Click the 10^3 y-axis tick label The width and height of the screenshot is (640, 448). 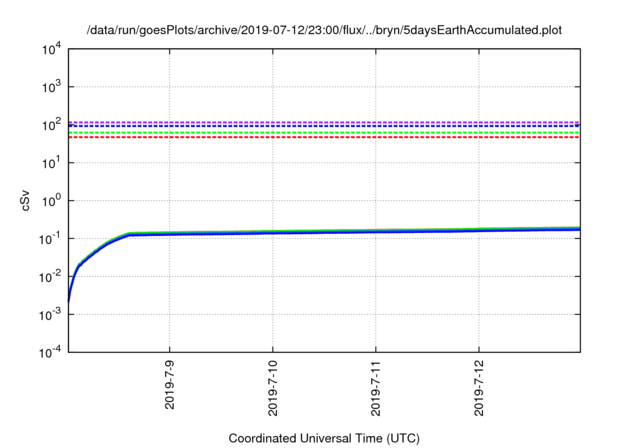pyautogui.click(x=52, y=86)
